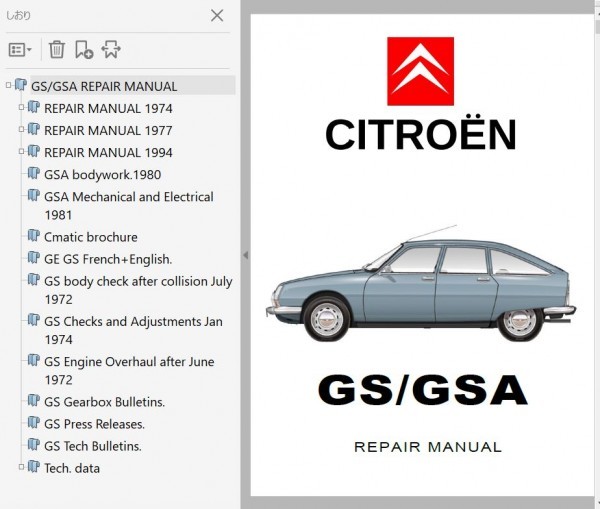Screen dimensions: 600x509
Task: Open REPAIR MANUAL 1977 bookmark
Action: coord(108,131)
